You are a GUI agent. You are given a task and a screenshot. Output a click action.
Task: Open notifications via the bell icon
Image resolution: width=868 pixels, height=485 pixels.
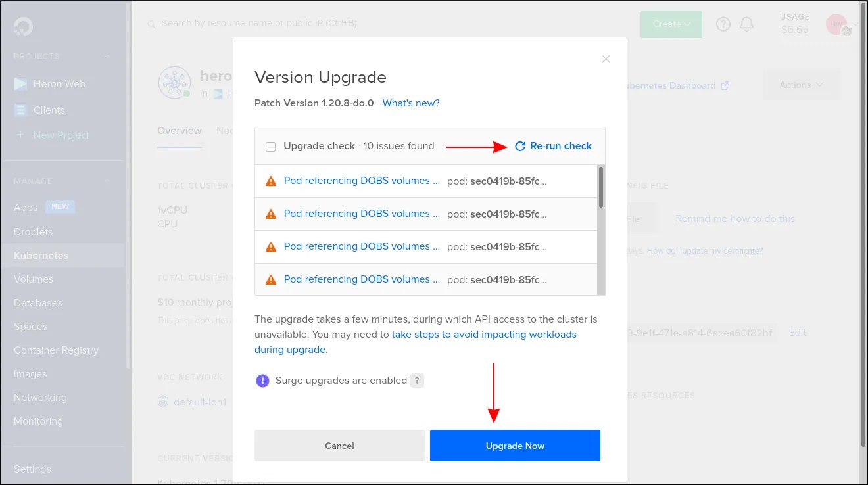746,24
